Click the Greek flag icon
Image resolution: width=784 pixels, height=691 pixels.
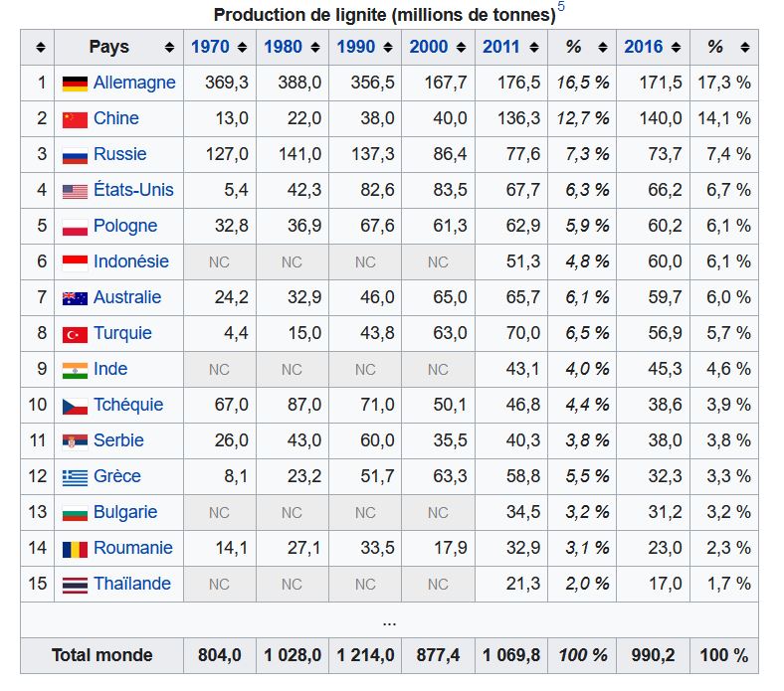(x=75, y=477)
